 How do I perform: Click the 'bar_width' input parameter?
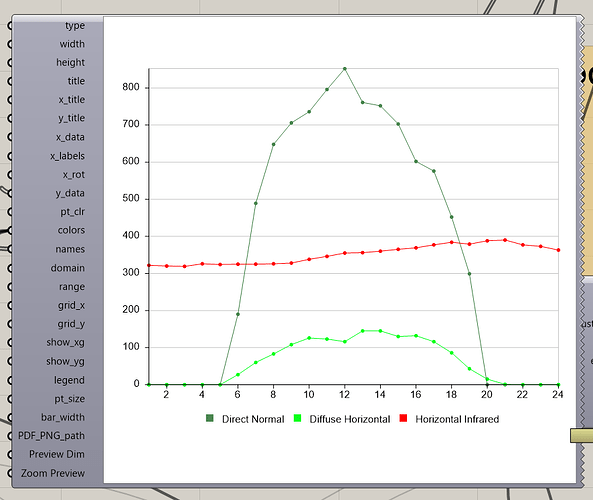pos(63,417)
